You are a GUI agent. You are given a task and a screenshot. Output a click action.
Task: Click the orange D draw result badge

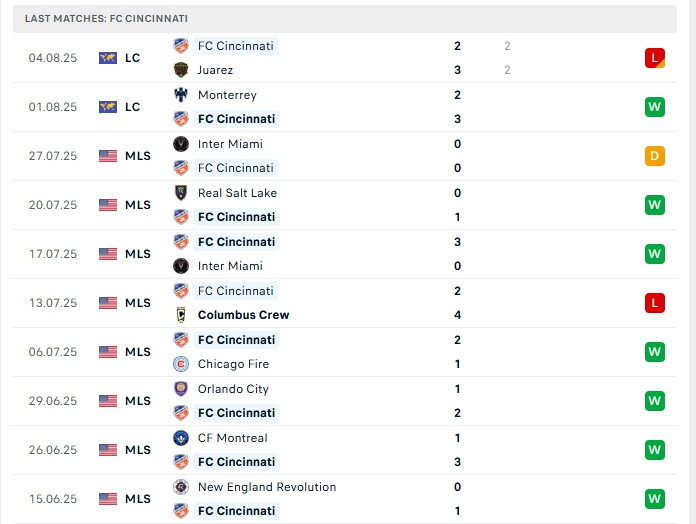(655, 156)
